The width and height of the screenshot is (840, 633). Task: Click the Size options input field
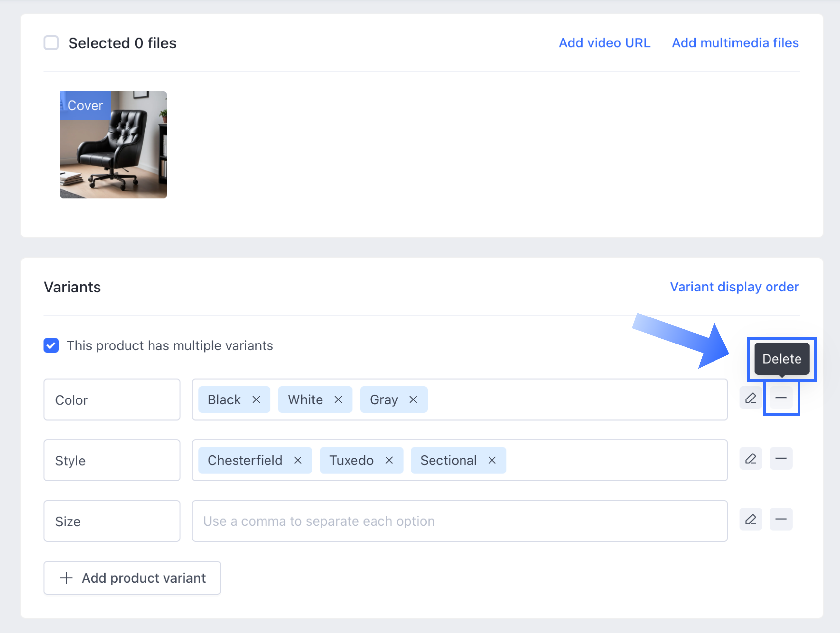[460, 521]
